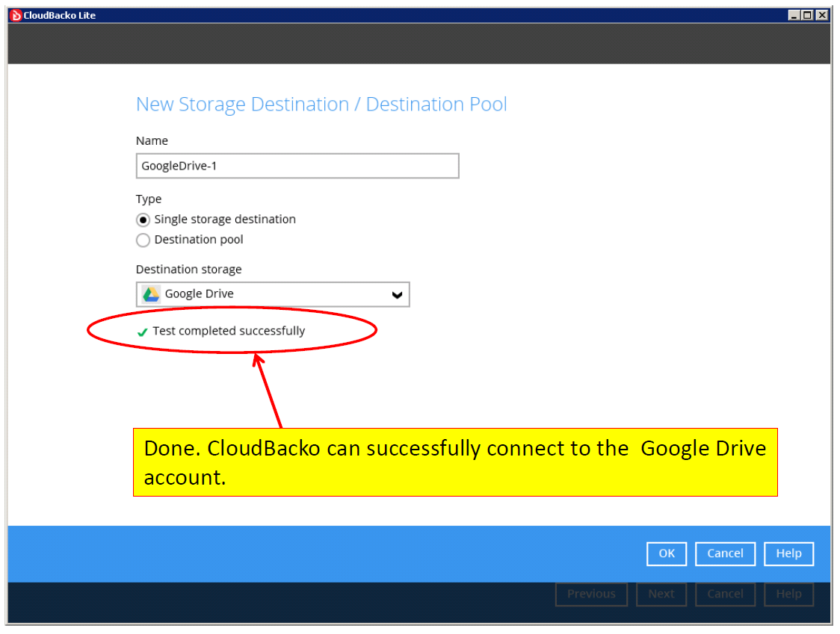Click the 'New Storage Destination / Destination Pool' heading
This screenshot has height=634, width=840.
pos(321,105)
